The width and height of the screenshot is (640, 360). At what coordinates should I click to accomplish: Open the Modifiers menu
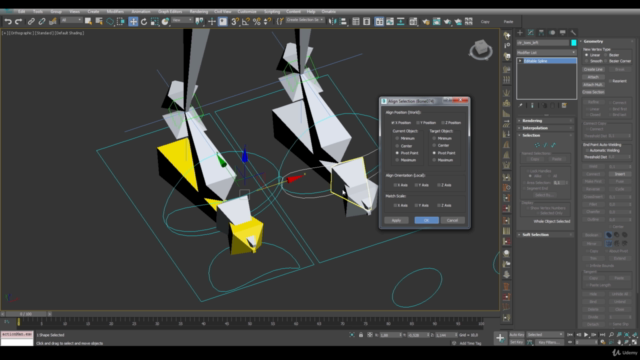(115, 11)
